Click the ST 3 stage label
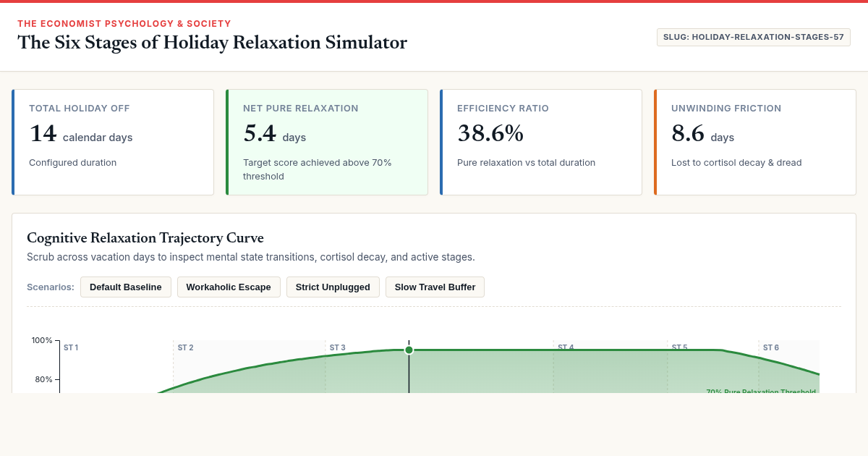868x456 pixels. 337,347
